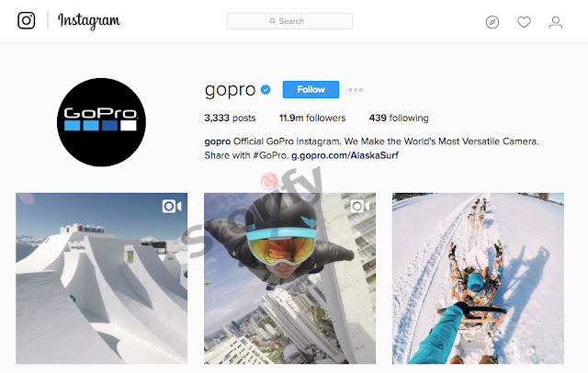Open the wingsuit flyer over city post

[290, 278]
